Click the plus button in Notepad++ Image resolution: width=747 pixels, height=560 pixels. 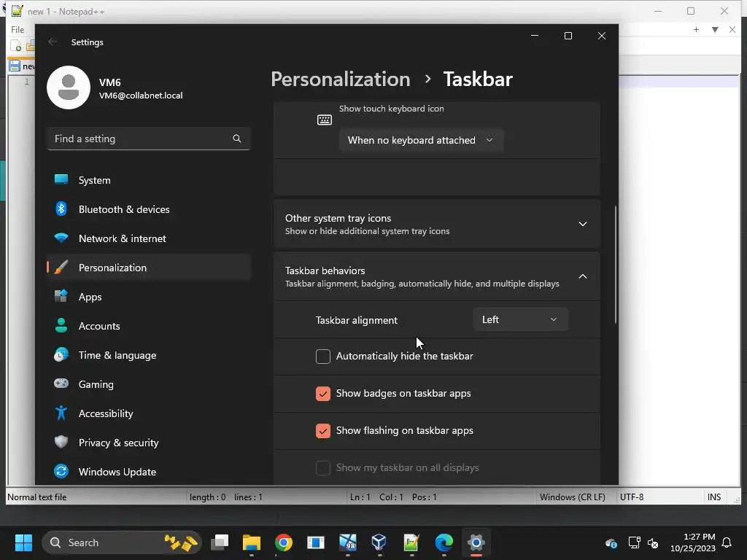click(x=696, y=29)
